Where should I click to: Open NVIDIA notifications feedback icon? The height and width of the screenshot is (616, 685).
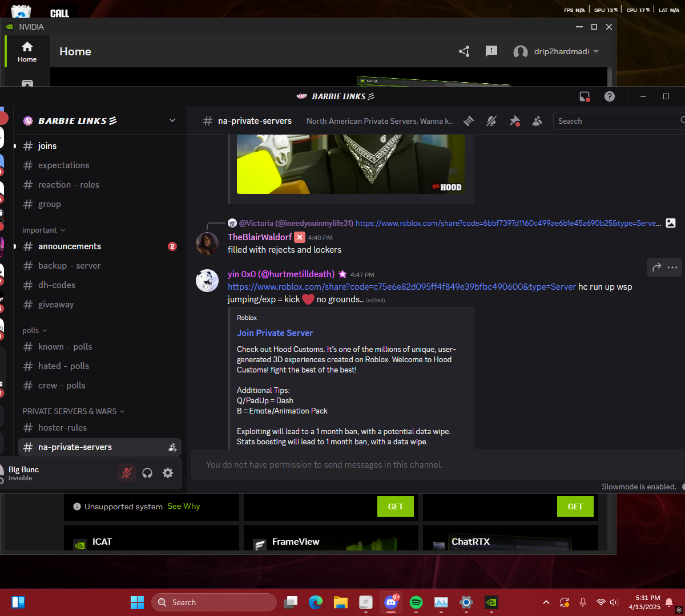[491, 51]
